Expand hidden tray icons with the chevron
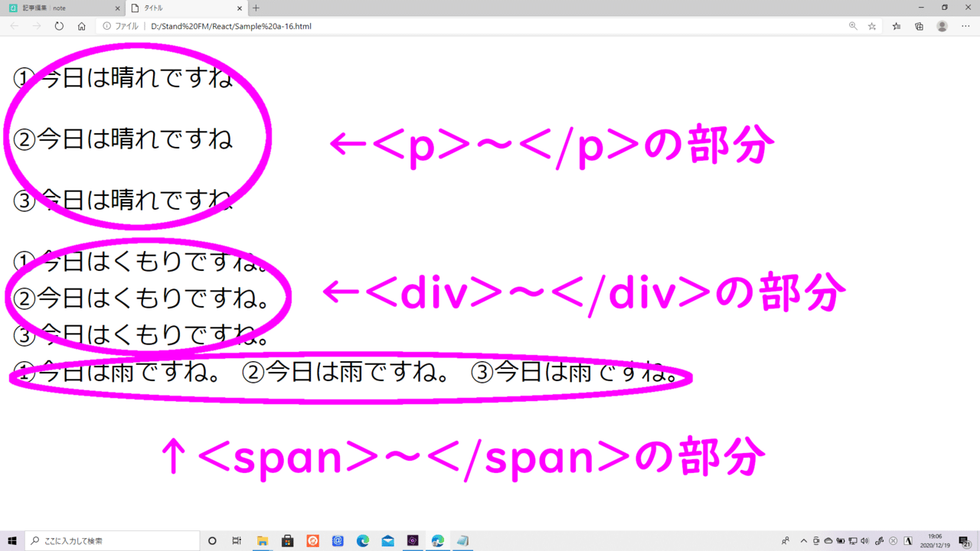The width and height of the screenshot is (980, 551). point(804,541)
